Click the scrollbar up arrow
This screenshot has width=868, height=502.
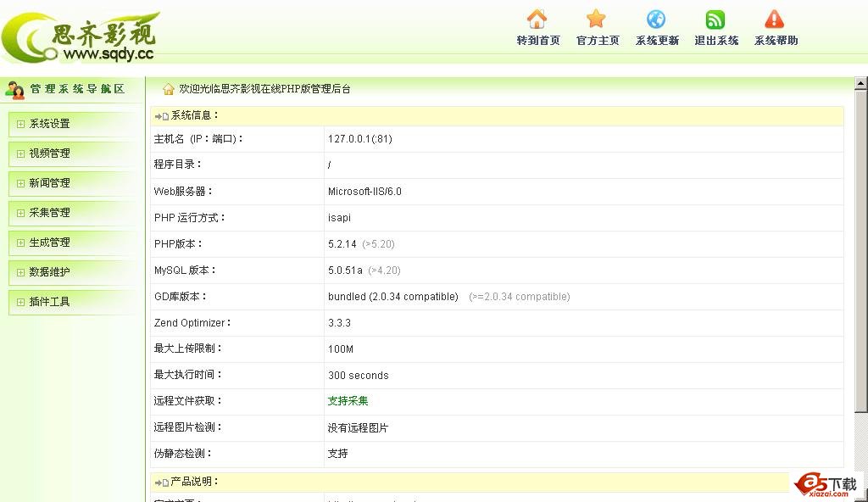860,83
